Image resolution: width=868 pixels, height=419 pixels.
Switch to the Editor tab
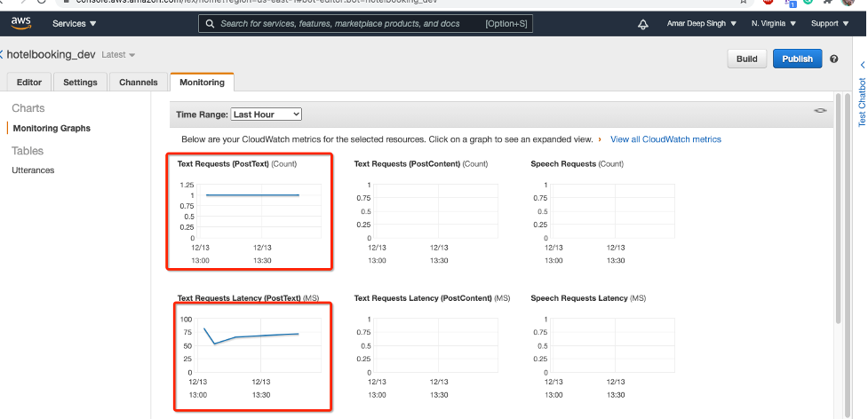(29, 82)
